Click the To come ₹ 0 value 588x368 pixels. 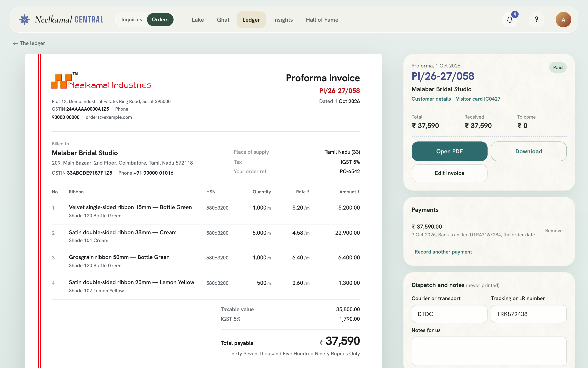tap(522, 126)
